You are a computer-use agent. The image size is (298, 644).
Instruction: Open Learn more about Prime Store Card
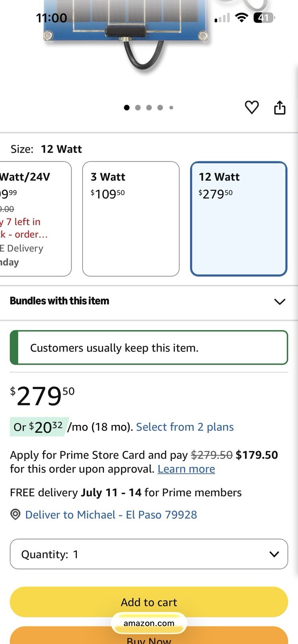(186, 469)
